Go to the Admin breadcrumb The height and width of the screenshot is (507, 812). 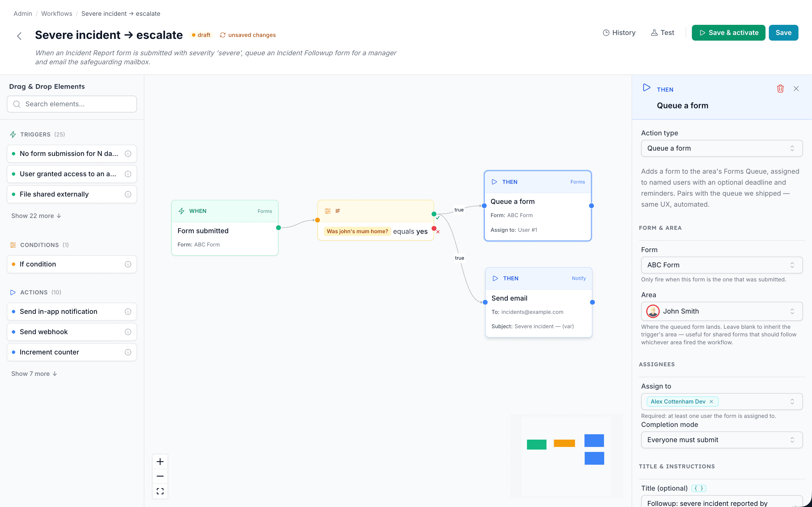tap(23, 14)
